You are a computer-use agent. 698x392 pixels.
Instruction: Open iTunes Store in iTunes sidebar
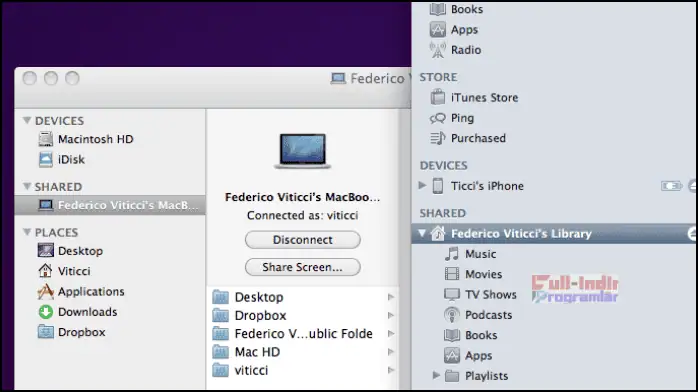(x=484, y=97)
